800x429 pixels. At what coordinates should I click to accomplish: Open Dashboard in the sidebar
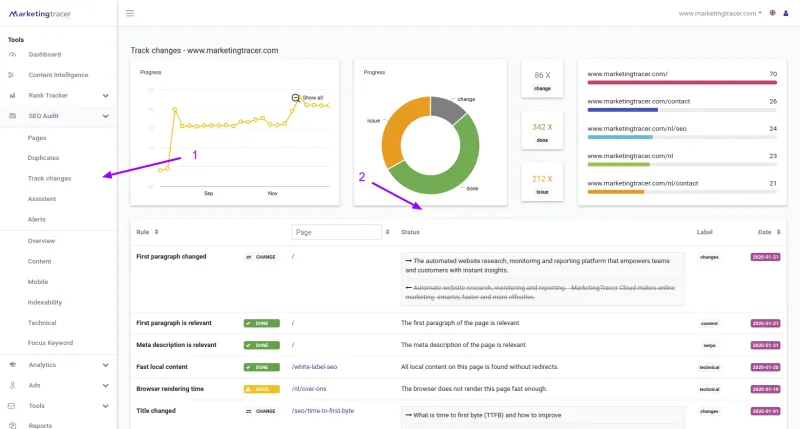[45, 55]
